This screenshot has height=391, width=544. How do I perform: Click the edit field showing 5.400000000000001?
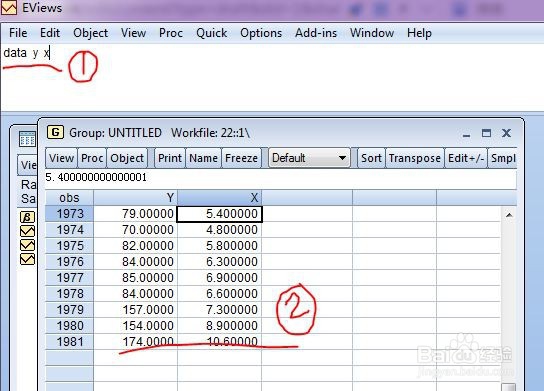click(x=280, y=178)
